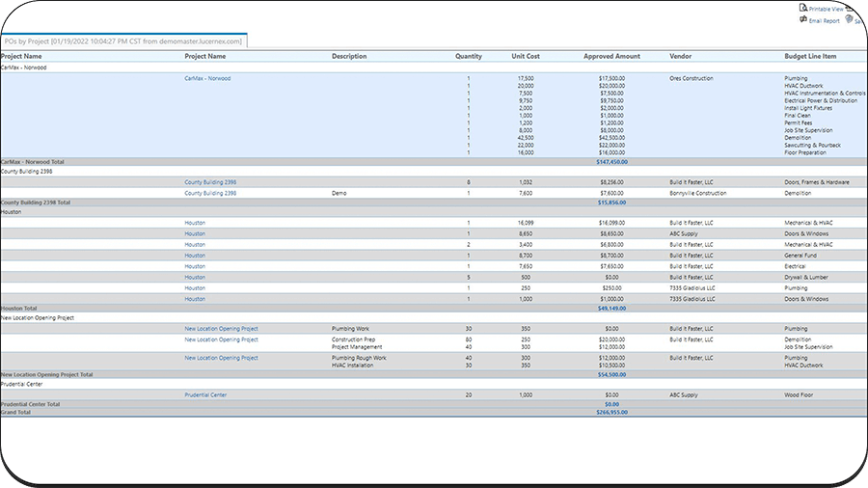This screenshot has width=868, height=488.
Task: Click the Printable View magnifier page icon
Action: [802, 8]
